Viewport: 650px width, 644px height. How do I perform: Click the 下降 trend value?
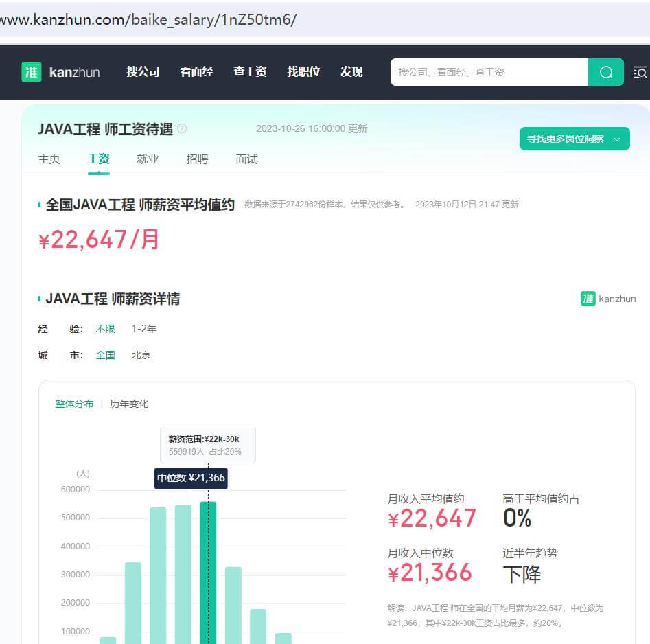[x=522, y=575]
